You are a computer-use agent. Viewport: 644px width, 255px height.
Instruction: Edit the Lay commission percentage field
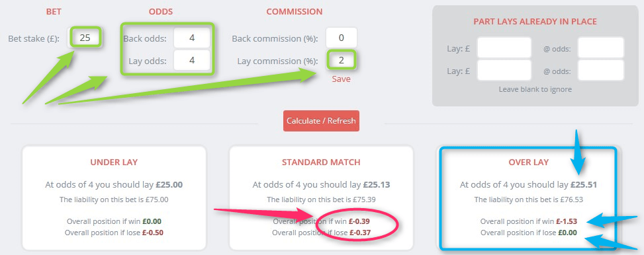pos(342,61)
